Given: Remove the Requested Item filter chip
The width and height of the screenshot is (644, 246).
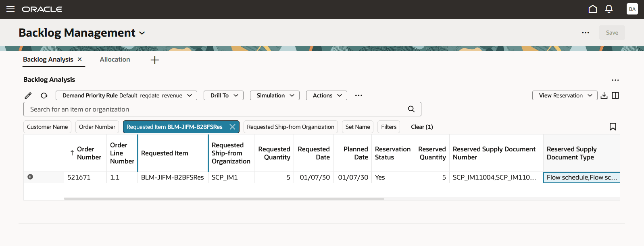Looking at the screenshot, I should (x=232, y=127).
